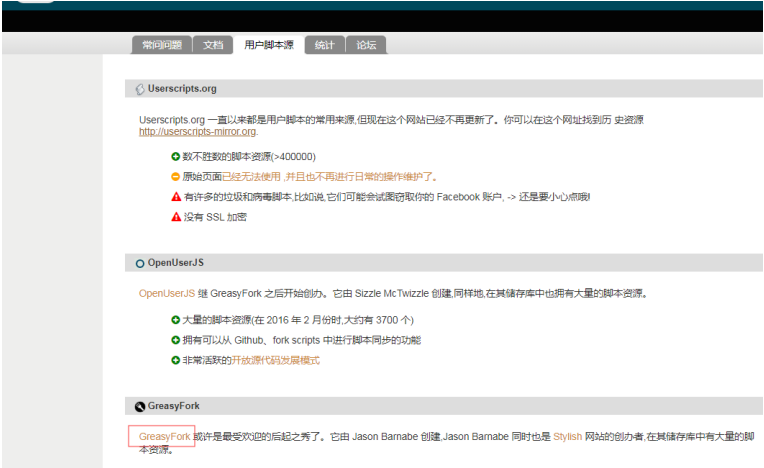Open the 开放源代码发展模式 link
This screenshot has width=764, height=468.
[x=275, y=360]
